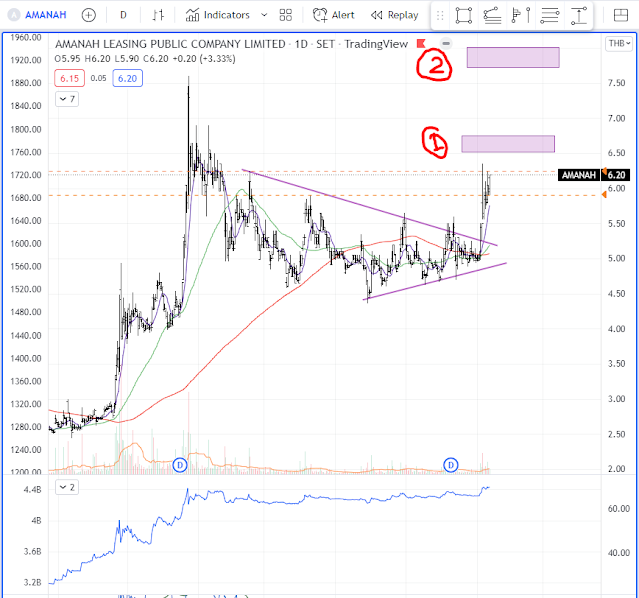
Task: Click the 1960.00 left scale label
Action: tap(26, 38)
